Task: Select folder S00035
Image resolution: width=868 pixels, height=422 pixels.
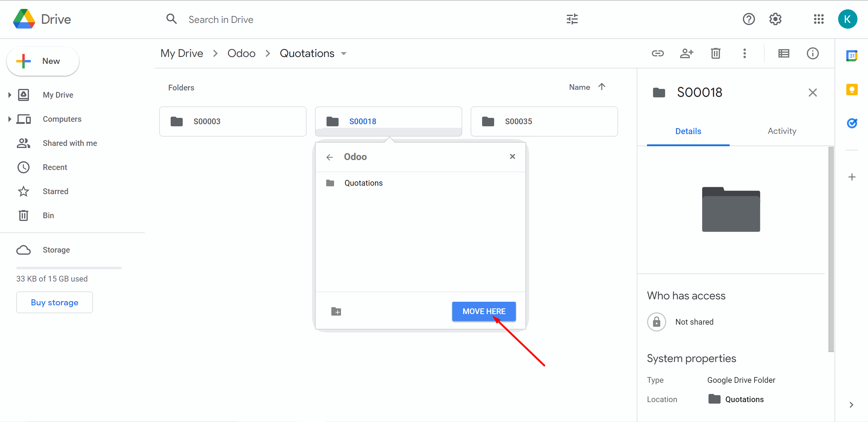Action: point(544,121)
